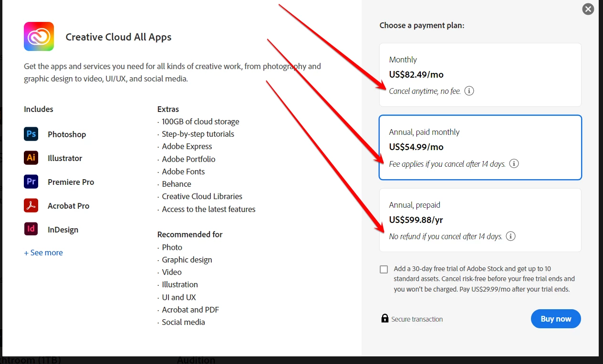Click the 100GB of cloud storage item
Viewport: 603px width, 364px height.
[x=200, y=121]
